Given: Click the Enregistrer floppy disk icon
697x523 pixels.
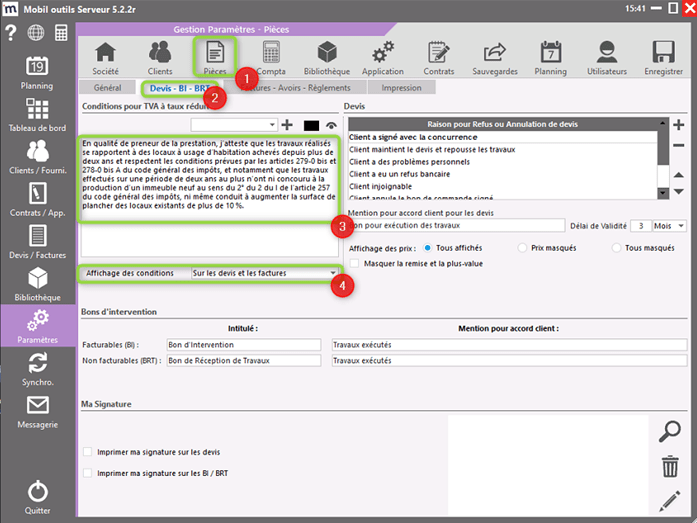Looking at the screenshot, I should pyautogui.click(x=663, y=58).
